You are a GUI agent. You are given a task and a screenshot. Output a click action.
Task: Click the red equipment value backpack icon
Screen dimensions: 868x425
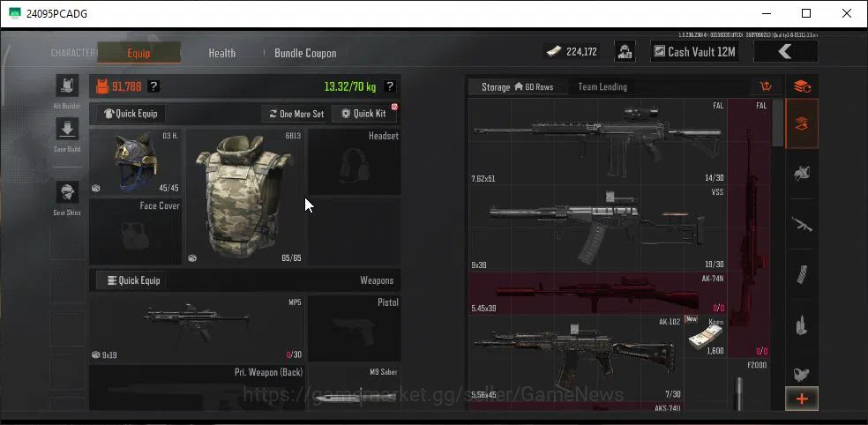[102, 86]
